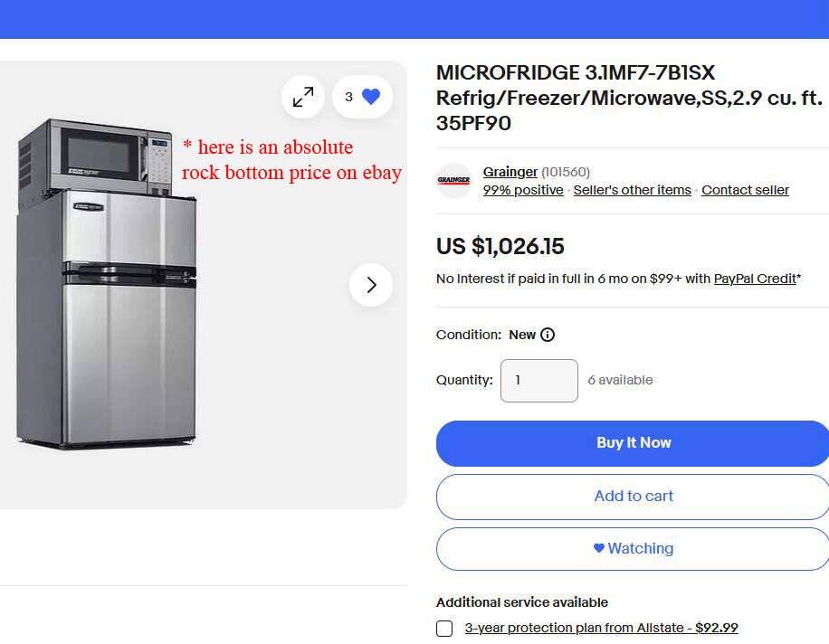This screenshot has width=829, height=644.
Task: Show the next product image
Action: tap(371, 285)
